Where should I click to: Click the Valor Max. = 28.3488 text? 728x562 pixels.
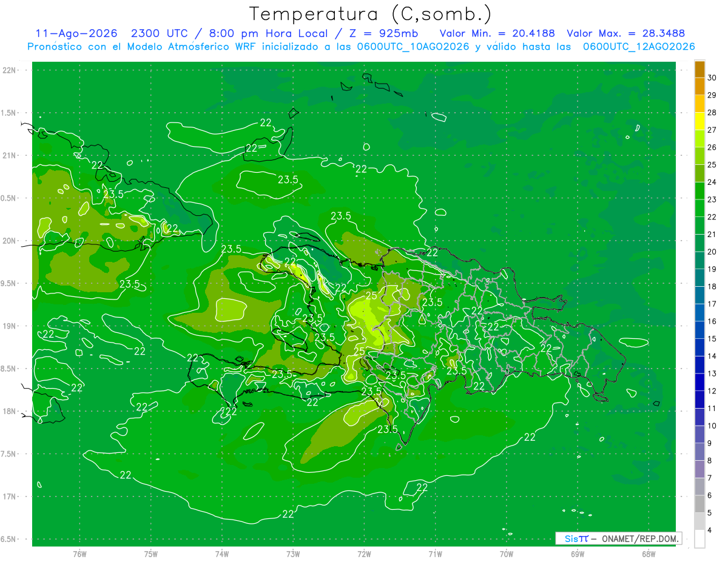point(626,33)
